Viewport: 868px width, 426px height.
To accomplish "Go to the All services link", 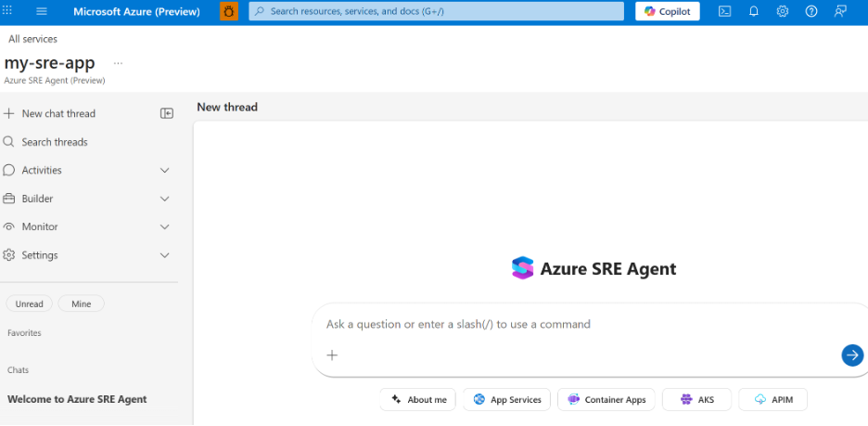I will (32, 39).
